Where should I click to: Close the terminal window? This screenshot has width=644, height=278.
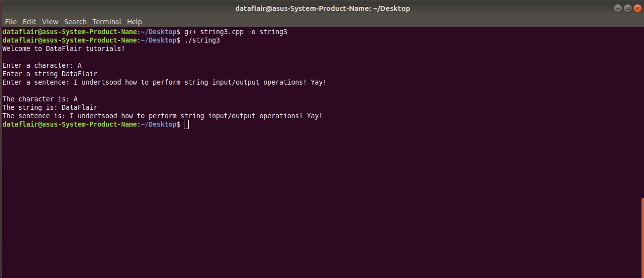[x=637, y=8]
